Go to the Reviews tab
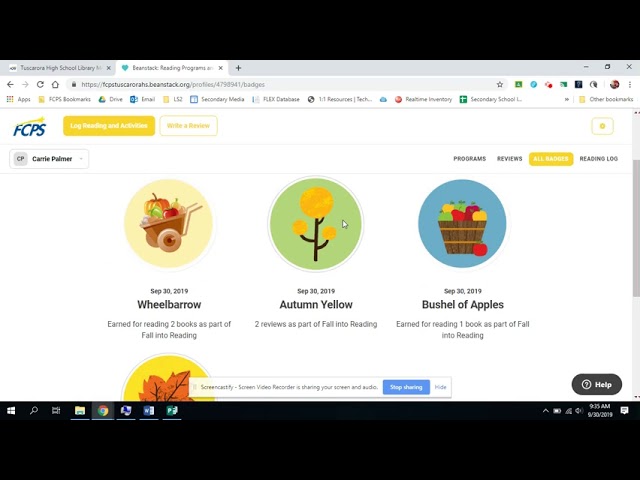 pyautogui.click(x=509, y=159)
